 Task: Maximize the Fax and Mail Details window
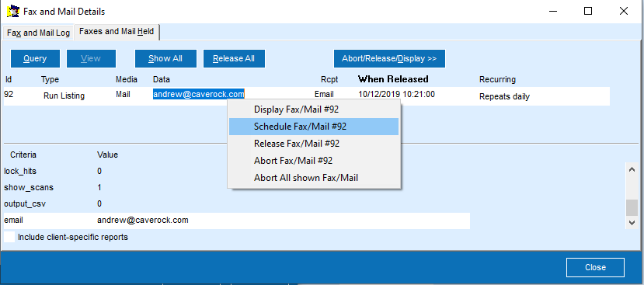coord(588,11)
